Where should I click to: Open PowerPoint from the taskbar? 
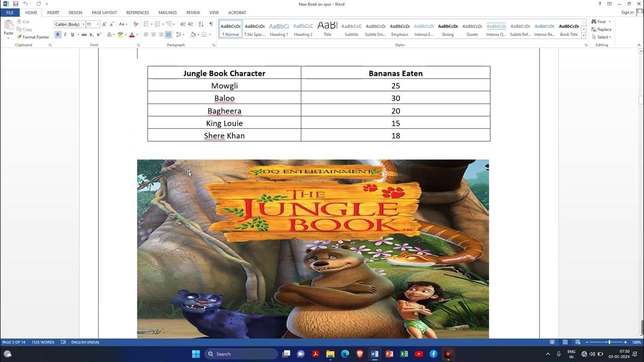tap(389, 354)
